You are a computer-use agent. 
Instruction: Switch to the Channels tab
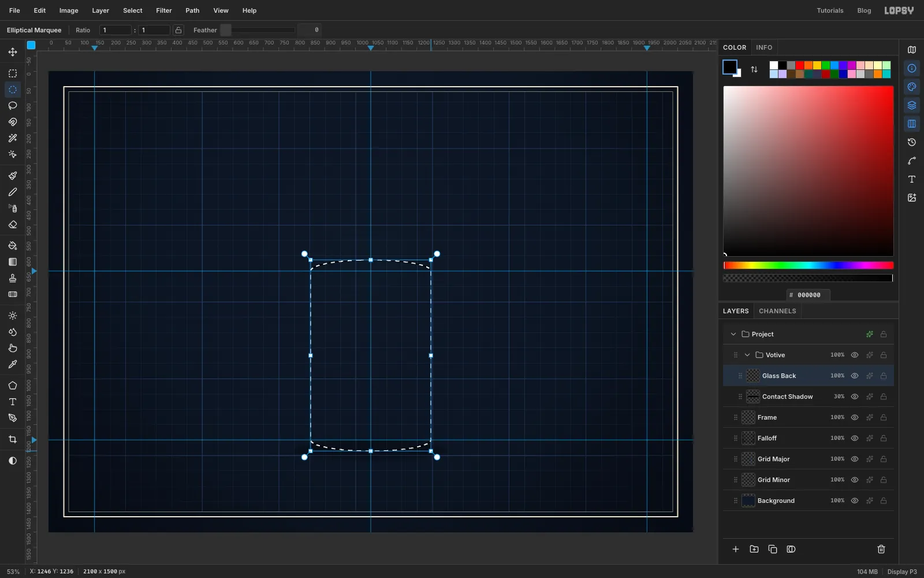click(777, 311)
